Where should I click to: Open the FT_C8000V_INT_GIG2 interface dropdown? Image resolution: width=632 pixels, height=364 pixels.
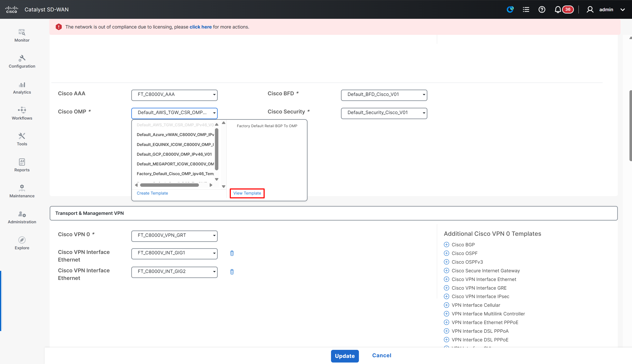174,272
